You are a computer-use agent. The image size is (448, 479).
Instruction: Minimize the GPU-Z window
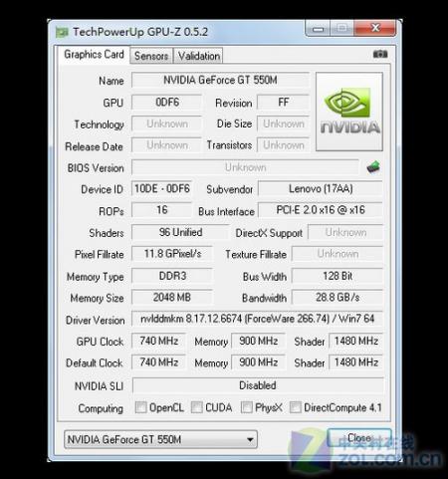click(x=318, y=29)
